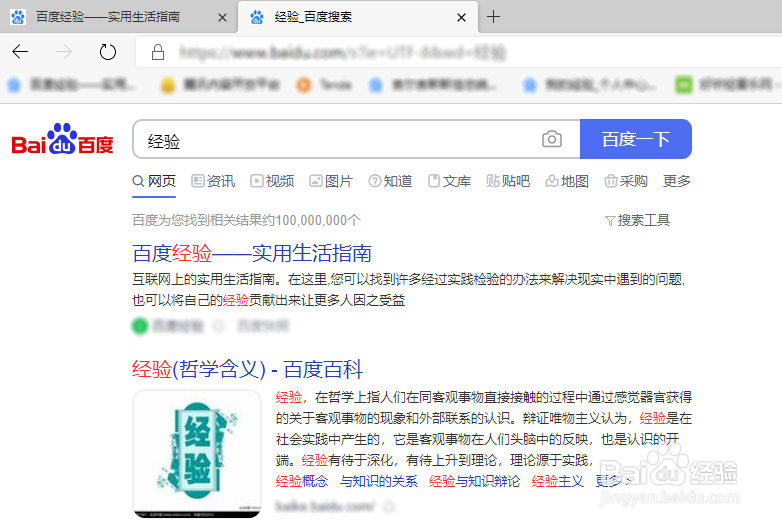
Task: Click the 经验 encyclopedia thumbnail image
Action: click(197, 454)
